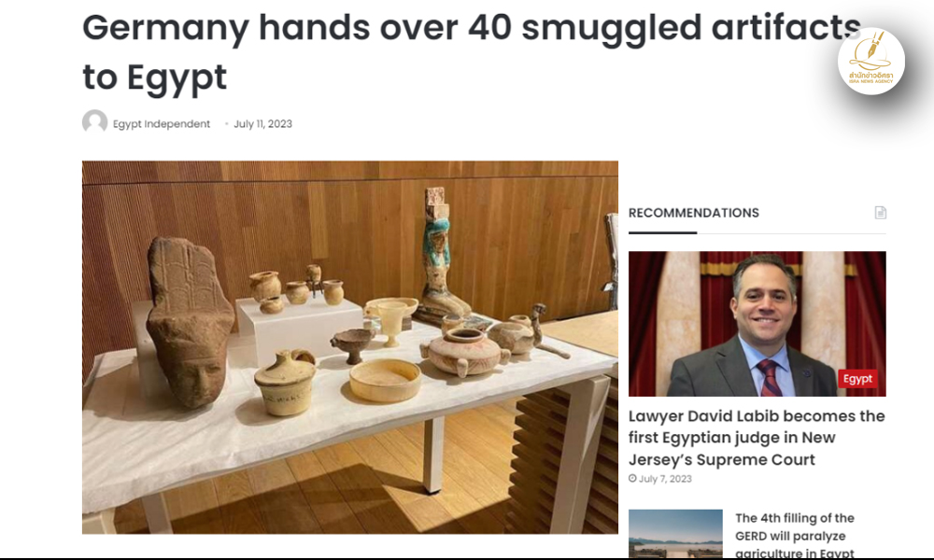The height and width of the screenshot is (560, 934).
Task: Open the smuggled artifacts article headline
Action: (x=471, y=52)
